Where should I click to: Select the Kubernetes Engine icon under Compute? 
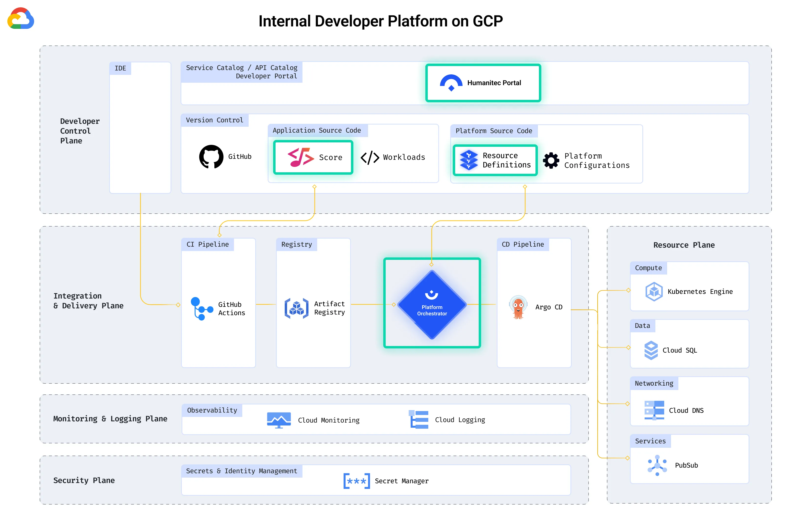coord(654,291)
